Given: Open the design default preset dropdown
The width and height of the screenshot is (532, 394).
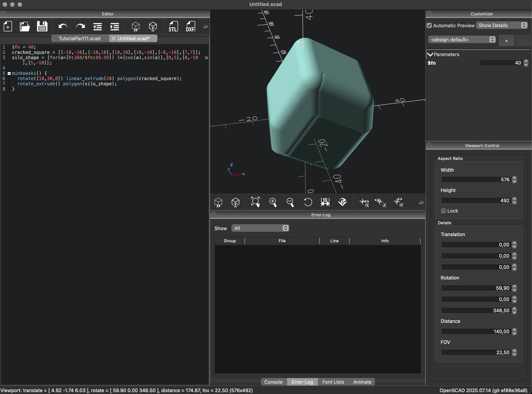Looking at the screenshot, I should (x=462, y=40).
